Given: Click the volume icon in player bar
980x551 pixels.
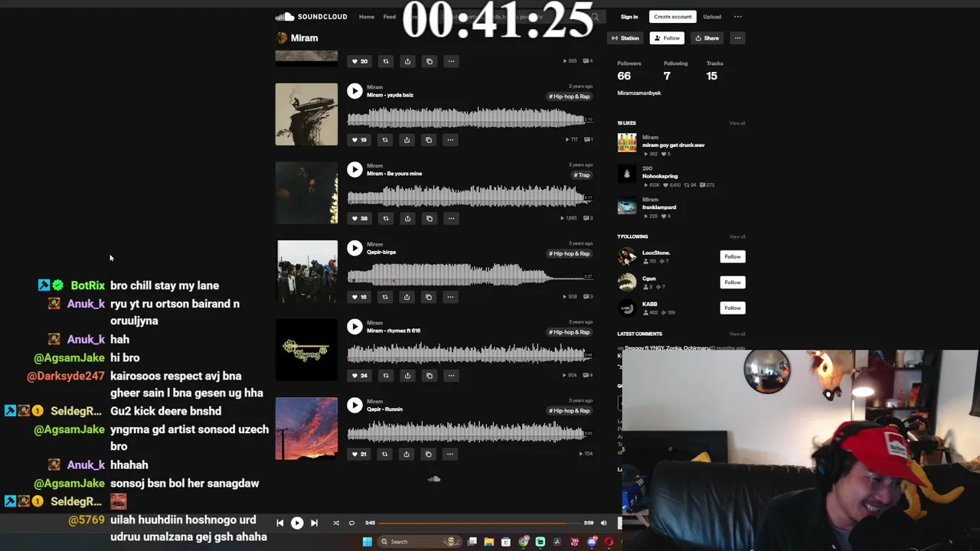Looking at the screenshot, I should click(603, 523).
